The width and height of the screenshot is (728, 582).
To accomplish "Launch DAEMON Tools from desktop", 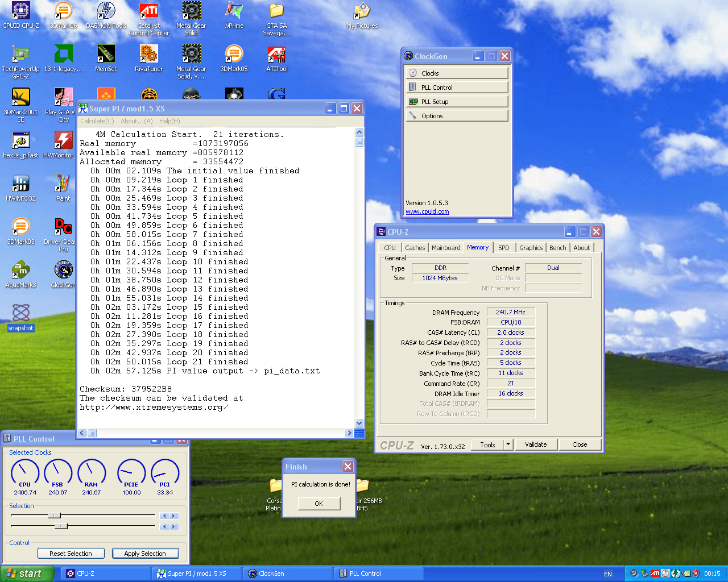I will click(x=106, y=15).
